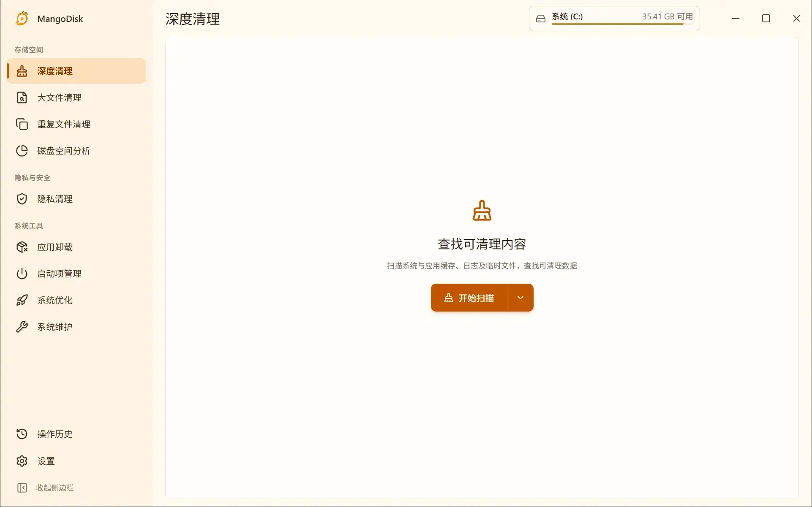The width and height of the screenshot is (812, 507).
Task: Open 系统优化 from sidebar
Action: pos(76,300)
